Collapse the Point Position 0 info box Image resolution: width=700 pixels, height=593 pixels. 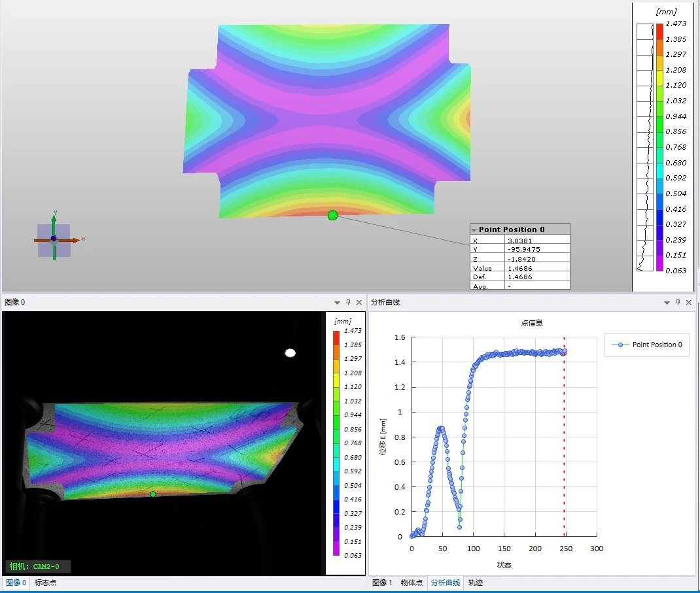pos(474,229)
